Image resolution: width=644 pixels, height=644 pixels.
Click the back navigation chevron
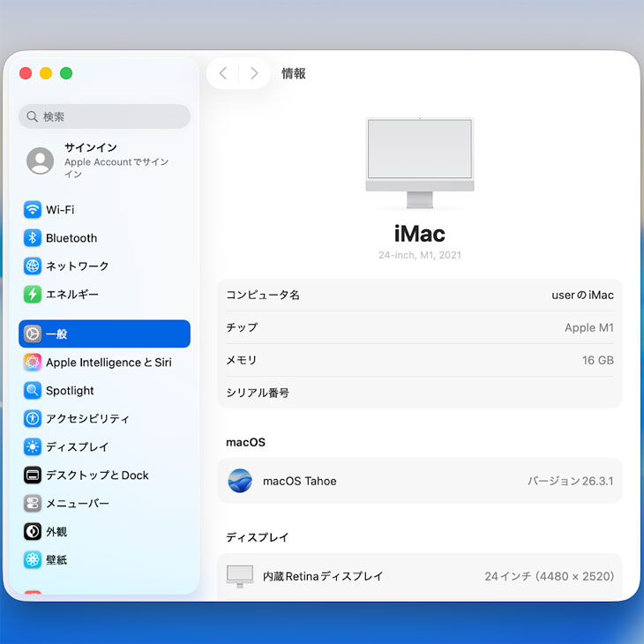(x=223, y=73)
